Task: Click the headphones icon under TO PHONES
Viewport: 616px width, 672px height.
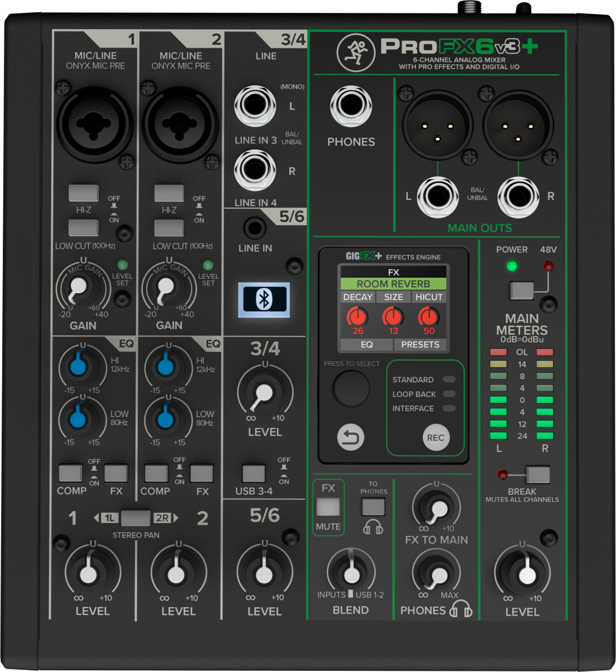Action: click(x=373, y=527)
